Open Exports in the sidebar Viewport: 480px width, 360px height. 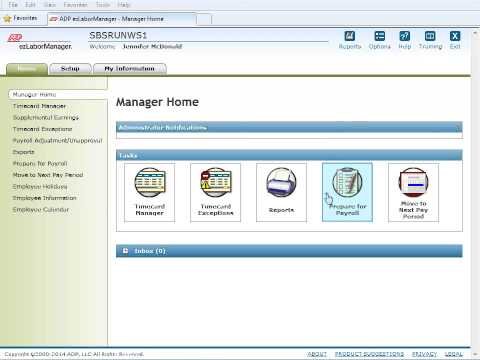tap(23, 152)
